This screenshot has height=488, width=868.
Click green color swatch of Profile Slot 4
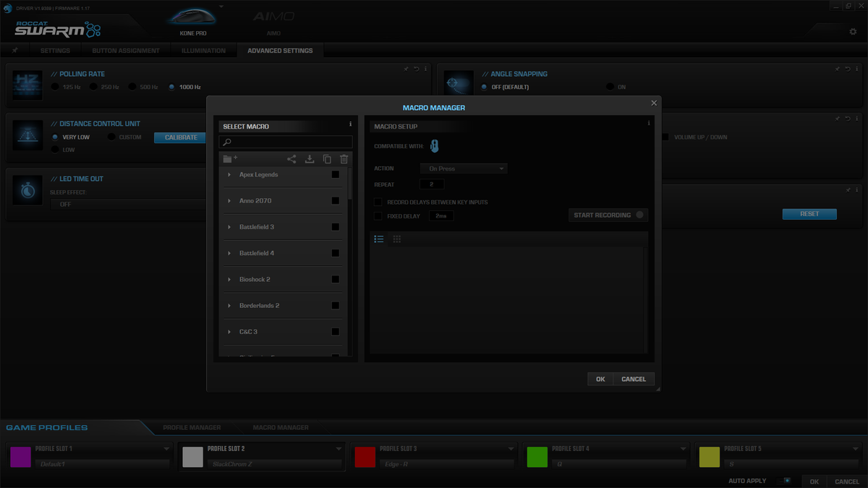pyautogui.click(x=537, y=457)
